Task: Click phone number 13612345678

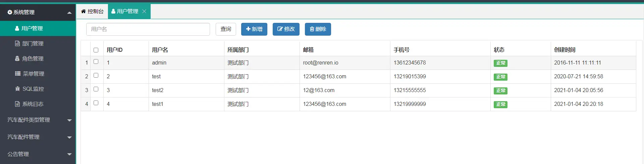Action: (x=410, y=63)
